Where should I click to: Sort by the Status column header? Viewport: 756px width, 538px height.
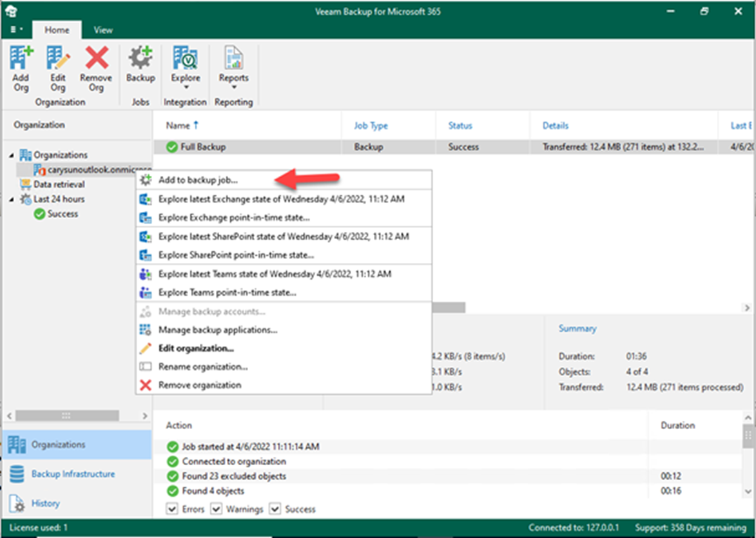click(460, 126)
